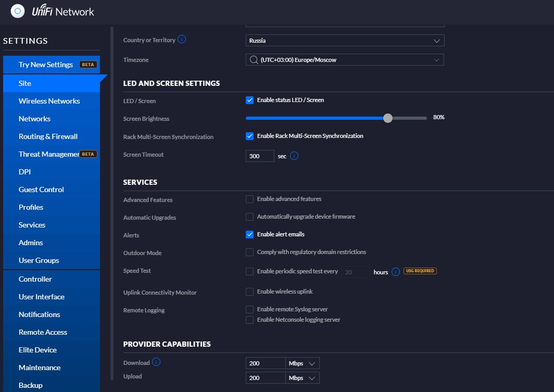
Task: Open Speed Test info icon
Action: (x=396, y=272)
